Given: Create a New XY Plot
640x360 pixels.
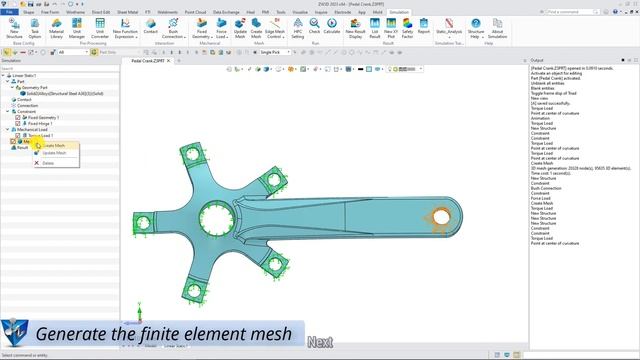Looking at the screenshot, I should 391,28.
